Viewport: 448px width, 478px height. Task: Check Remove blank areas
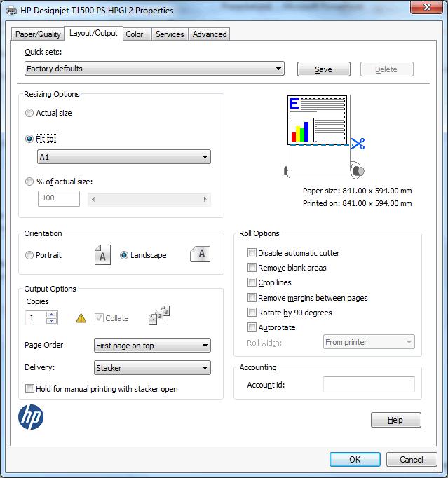[252, 267]
